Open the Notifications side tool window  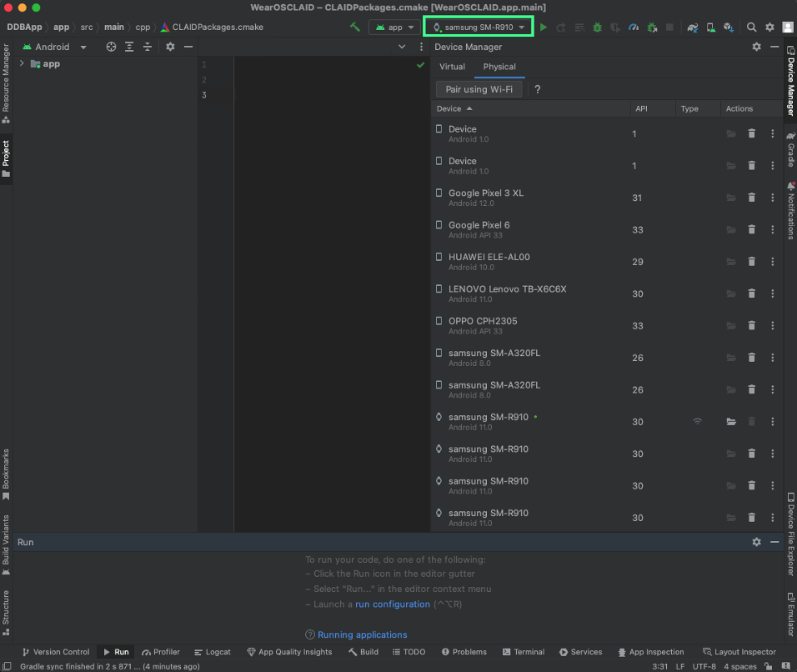tap(791, 210)
